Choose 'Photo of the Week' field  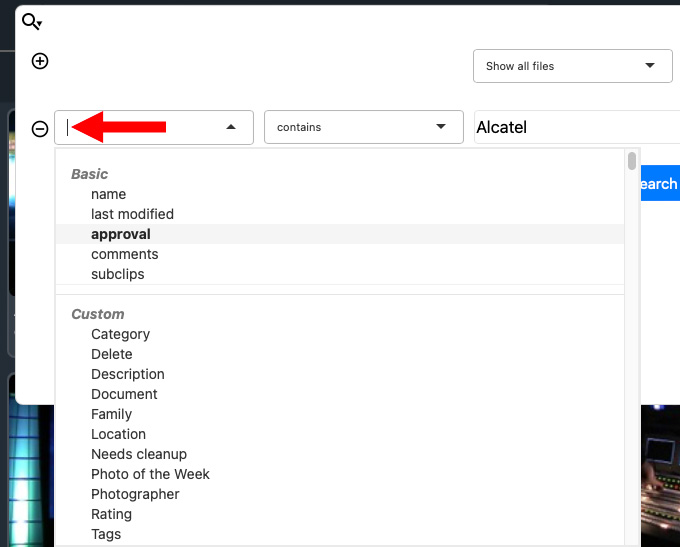150,474
